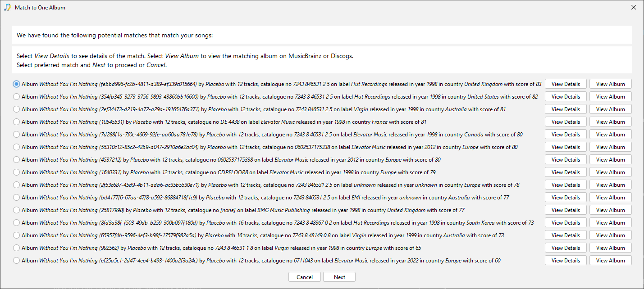Select the Virgin 1999 Australia match
644x289 pixels.
[x=17, y=235]
